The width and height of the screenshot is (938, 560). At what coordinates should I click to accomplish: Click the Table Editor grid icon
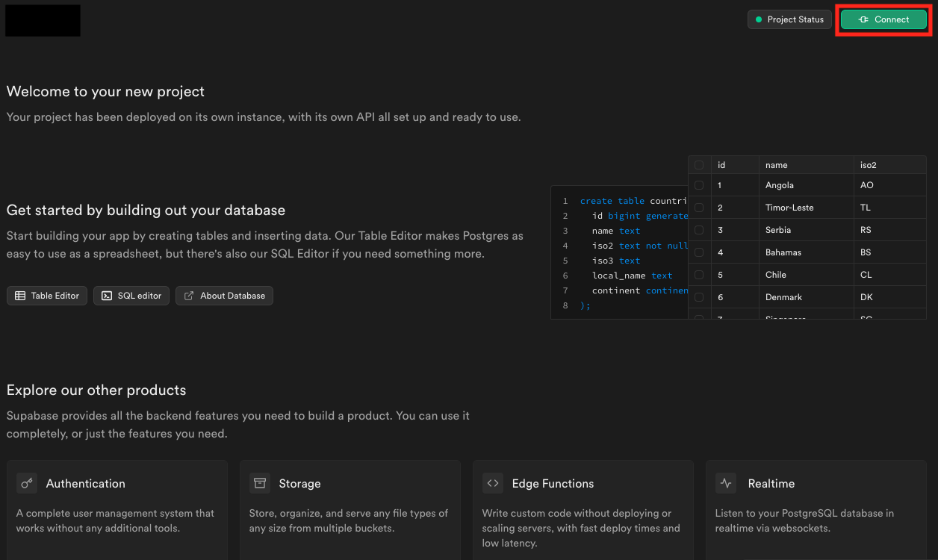click(x=20, y=296)
